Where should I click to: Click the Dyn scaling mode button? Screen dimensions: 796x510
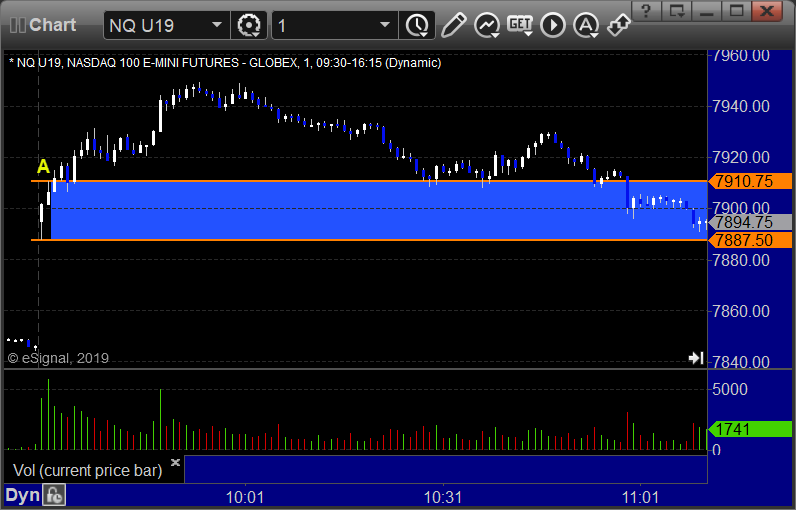[x=22, y=495]
